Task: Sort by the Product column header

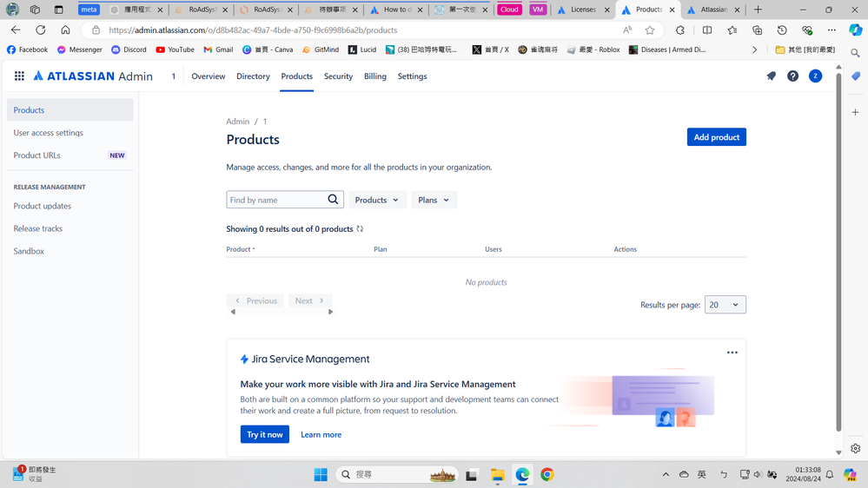Action: [x=241, y=249]
